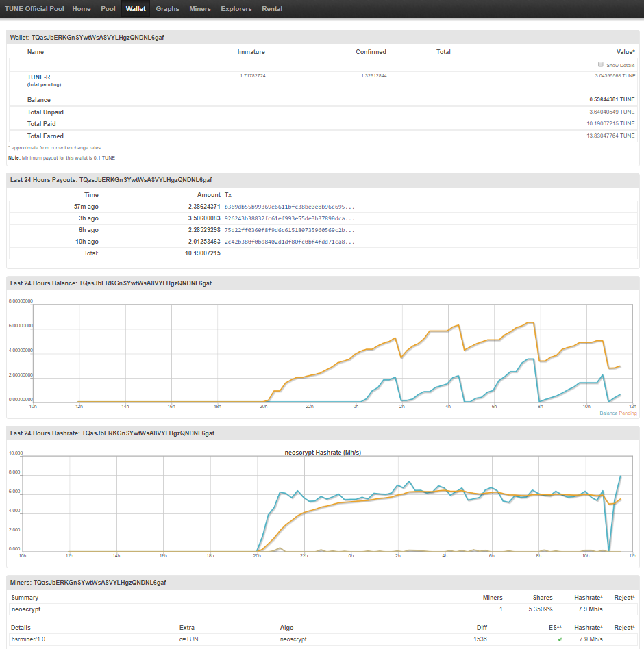Click the Balance legend label

(608, 413)
